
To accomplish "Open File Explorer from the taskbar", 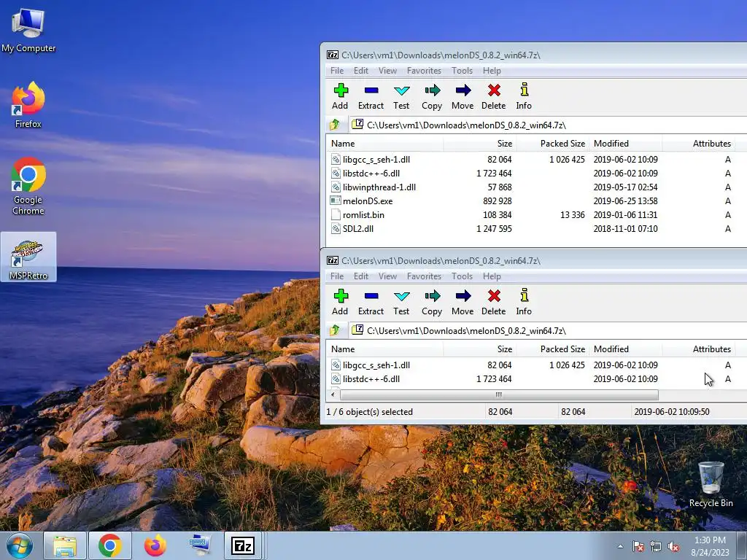I will (x=65, y=545).
